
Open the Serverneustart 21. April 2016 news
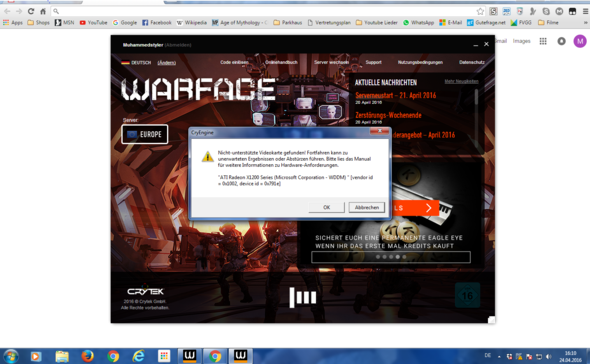click(395, 96)
